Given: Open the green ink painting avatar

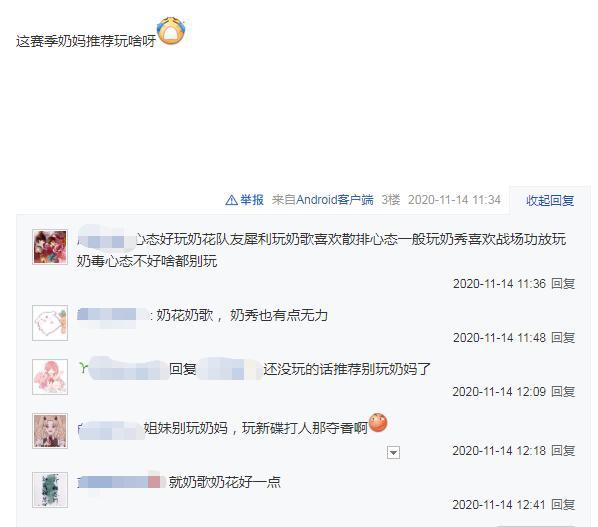Looking at the screenshot, I should [x=50, y=490].
